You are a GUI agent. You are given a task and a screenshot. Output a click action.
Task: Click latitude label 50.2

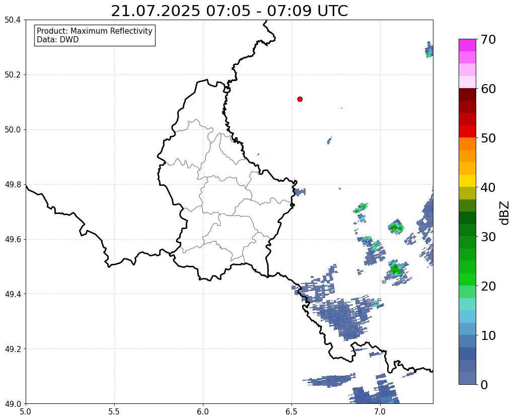(13, 75)
